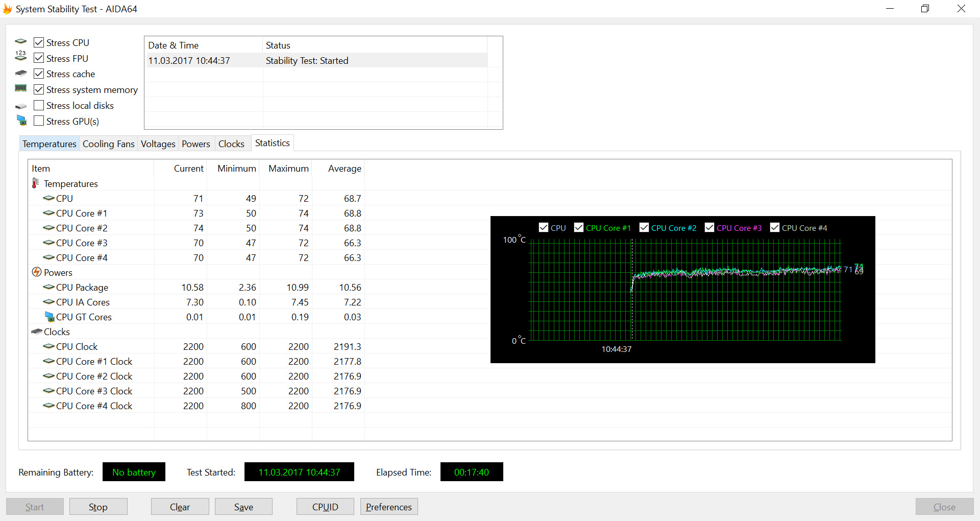Select the CPU IA Cores row
The width and height of the screenshot is (980, 521).
[197, 302]
